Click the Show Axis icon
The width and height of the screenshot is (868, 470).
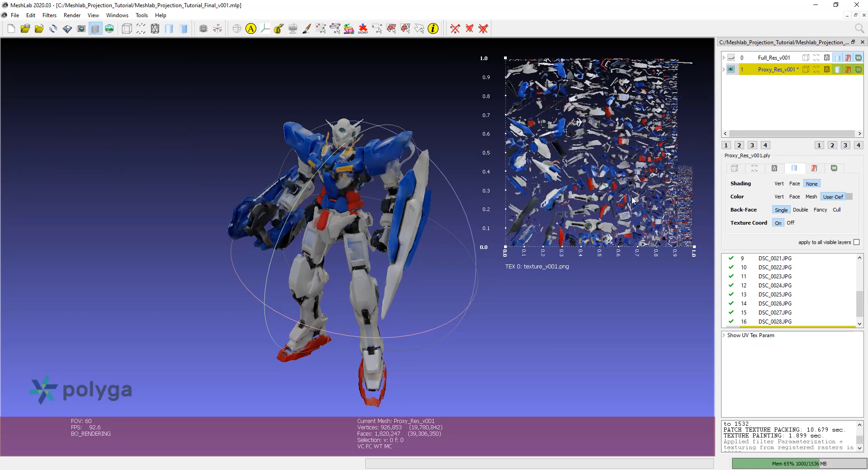pyautogui.click(x=217, y=29)
